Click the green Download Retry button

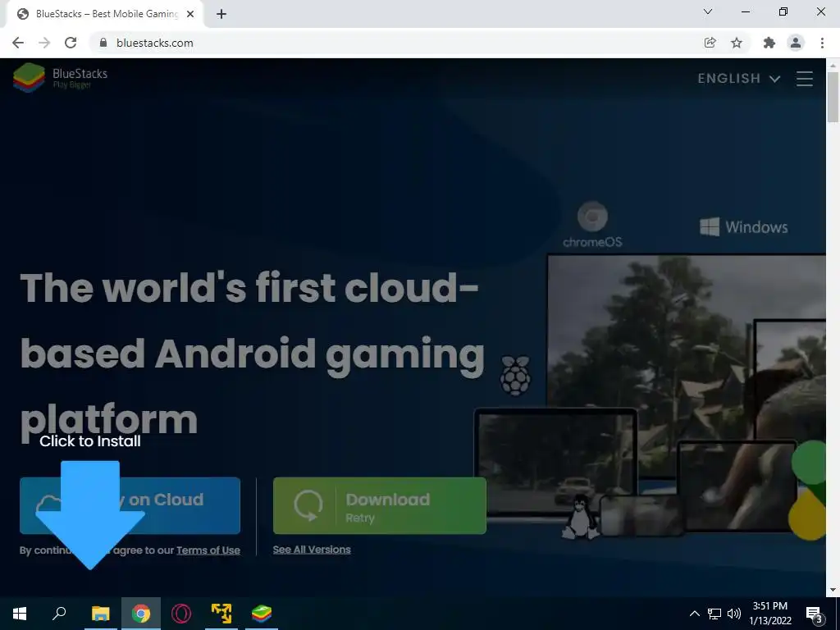pyautogui.click(x=379, y=505)
